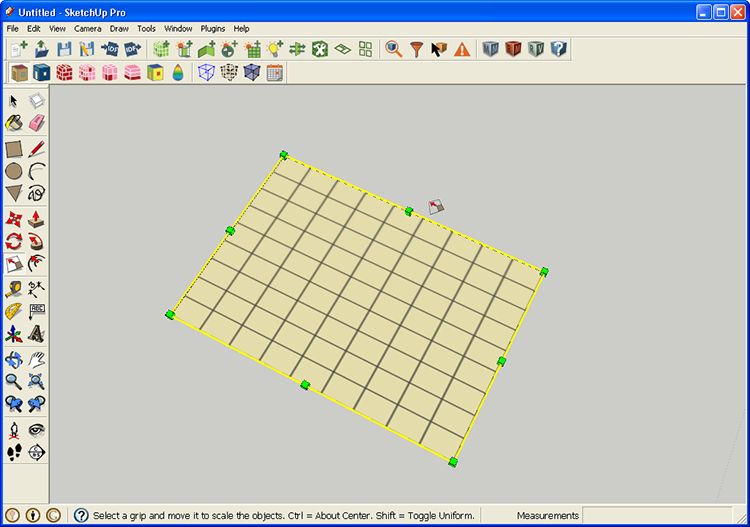This screenshot has height=527, width=750.
Task: Save the OpenStudio model with floppy icon
Action: (x=64, y=49)
